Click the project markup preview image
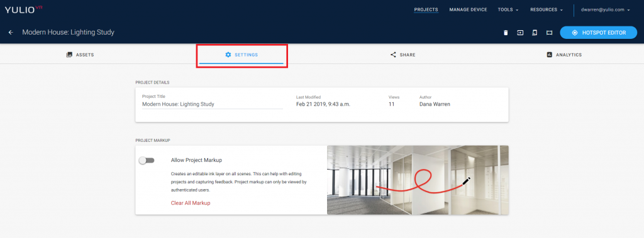Image resolution: width=644 pixels, height=238 pixels. point(418,180)
